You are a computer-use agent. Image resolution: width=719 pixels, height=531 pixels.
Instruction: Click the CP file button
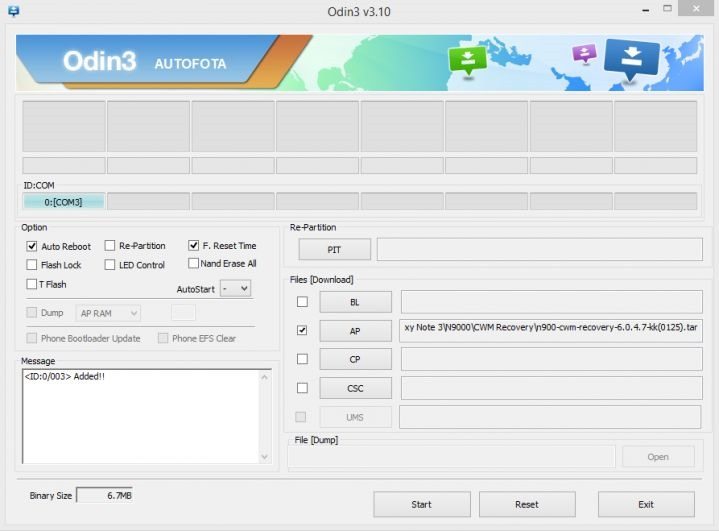355,360
